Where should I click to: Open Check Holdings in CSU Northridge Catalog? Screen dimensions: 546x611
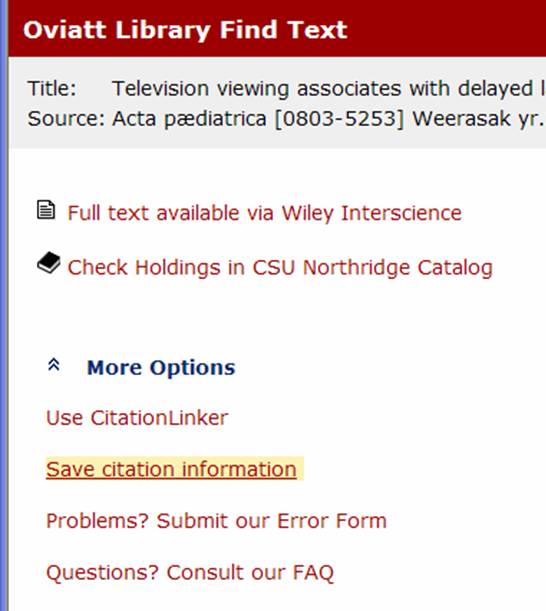pos(280,268)
